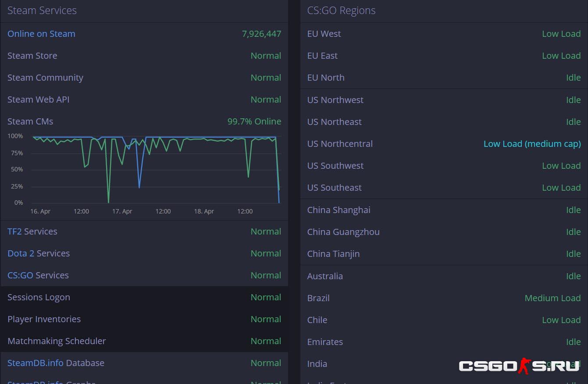Click the 7,926,447 online count

point(261,34)
